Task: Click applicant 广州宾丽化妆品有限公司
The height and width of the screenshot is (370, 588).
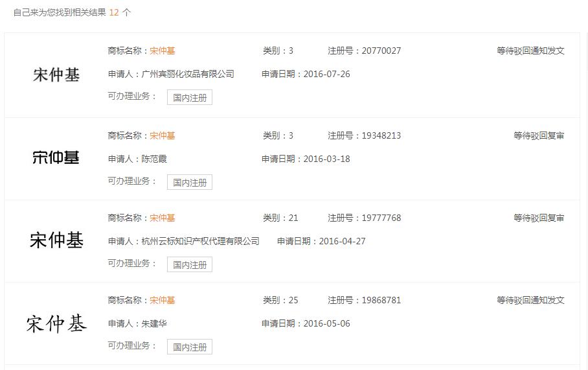Action: pos(188,74)
